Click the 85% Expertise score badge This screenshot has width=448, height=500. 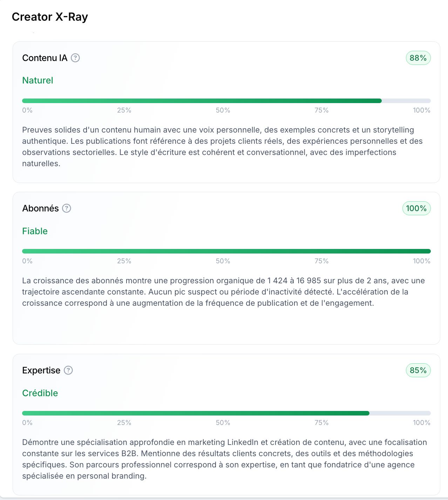pos(418,370)
